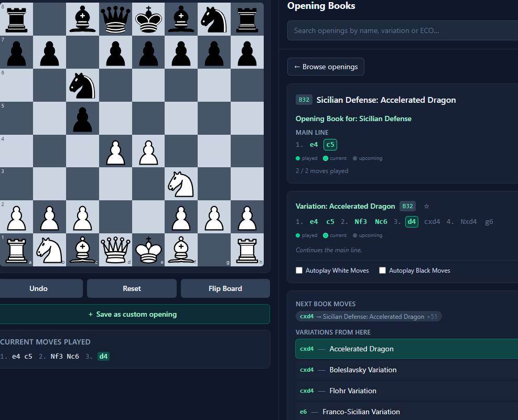
Task: Jump to cxd4 in variation move list
Action: pos(432,222)
